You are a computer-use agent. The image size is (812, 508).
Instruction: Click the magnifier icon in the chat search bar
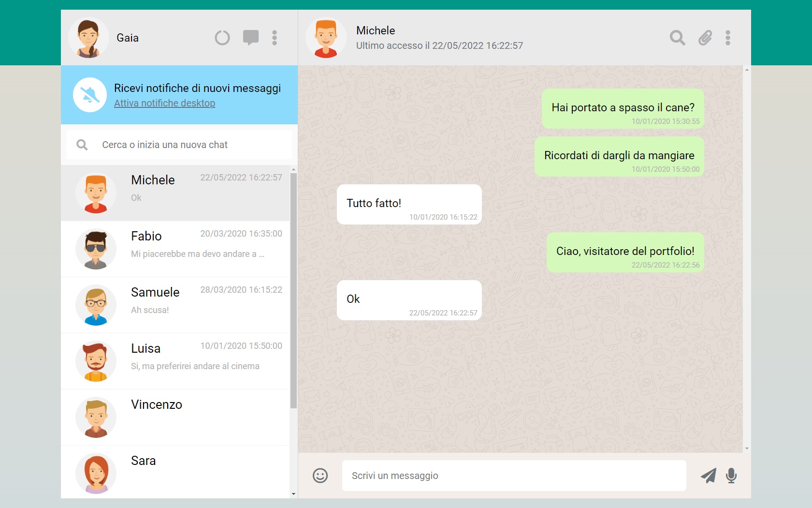[82, 144]
